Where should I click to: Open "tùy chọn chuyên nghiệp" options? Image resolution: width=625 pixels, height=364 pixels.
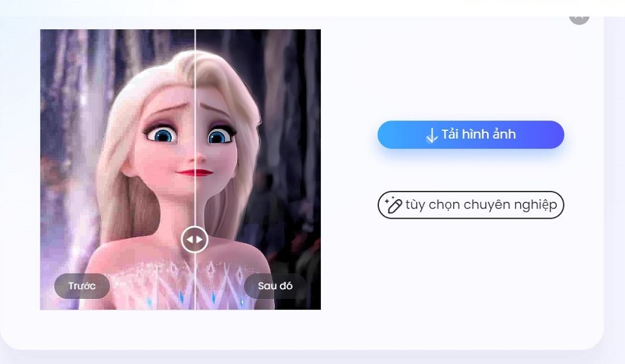tap(471, 205)
